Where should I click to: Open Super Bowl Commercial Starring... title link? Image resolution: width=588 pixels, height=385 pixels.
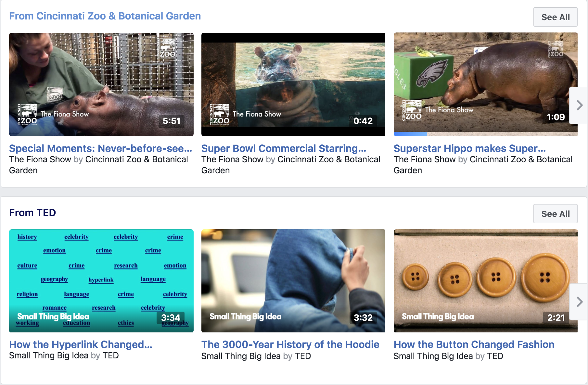284,148
